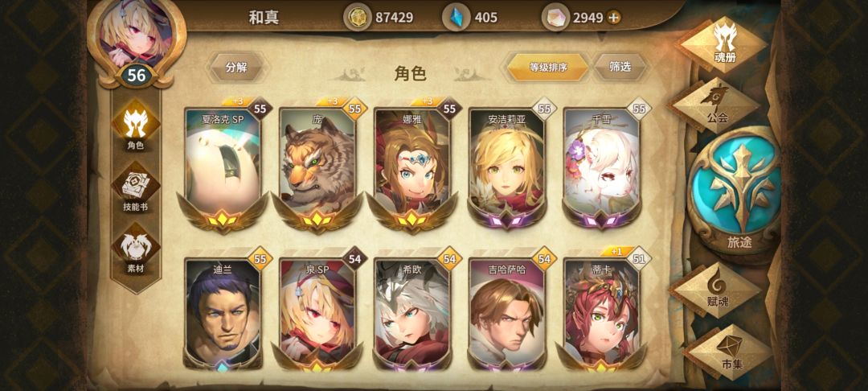Click the plus icon beside 2949
The image size is (868, 391).
coord(613,18)
